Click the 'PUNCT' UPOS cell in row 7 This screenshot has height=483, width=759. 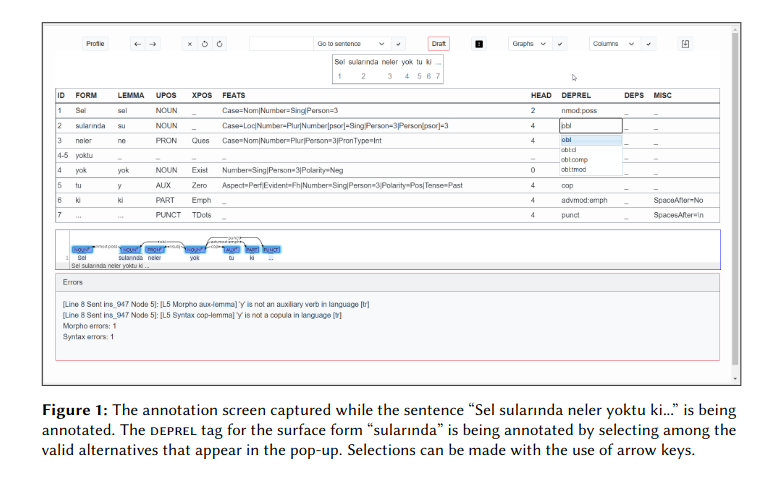(x=168, y=215)
